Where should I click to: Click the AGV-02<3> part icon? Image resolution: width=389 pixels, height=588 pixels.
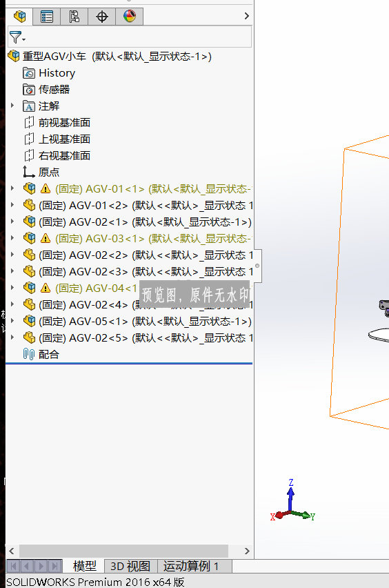click(29, 271)
